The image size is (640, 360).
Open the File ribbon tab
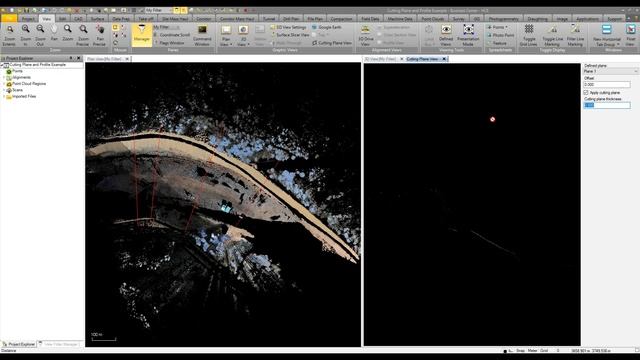[x=9, y=18]
